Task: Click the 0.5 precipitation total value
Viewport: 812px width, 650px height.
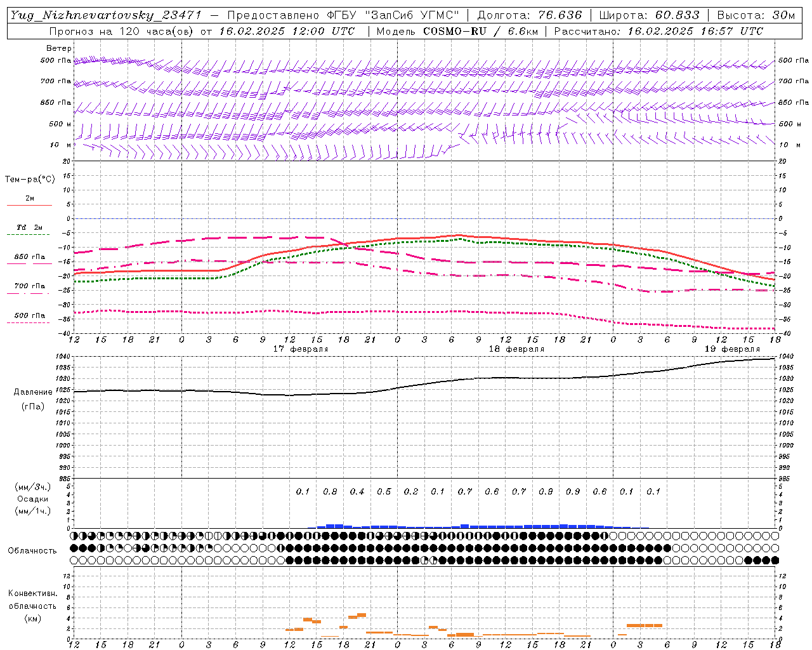Action: (x=384, y=491)
